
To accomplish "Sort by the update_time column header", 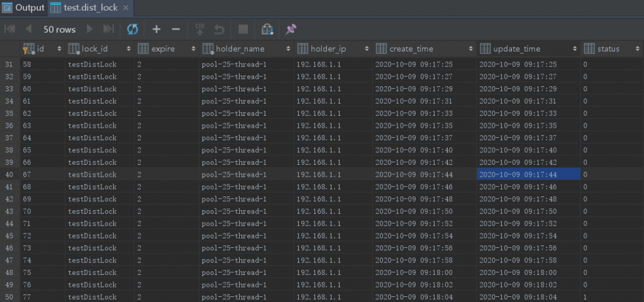I will pyautogui.click(x=528, y=49).
